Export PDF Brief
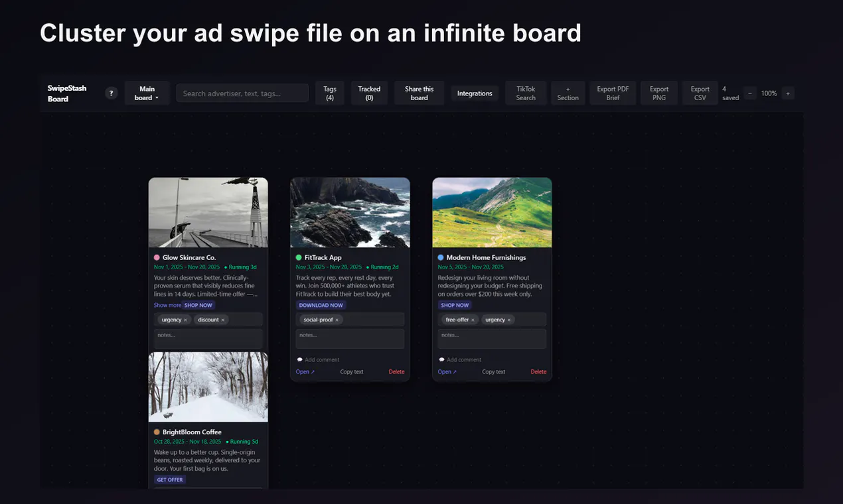 613,94
